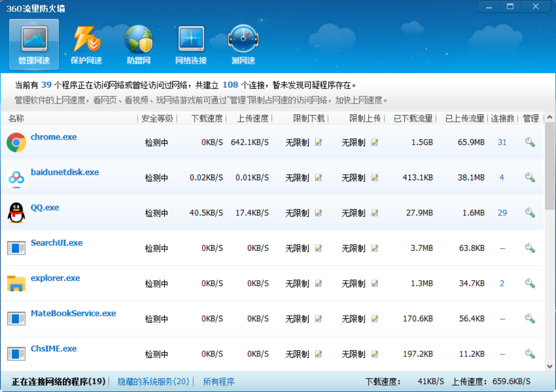
Task: Minimize the 360流量防火墙 window
Action: (x=489, y=7)
